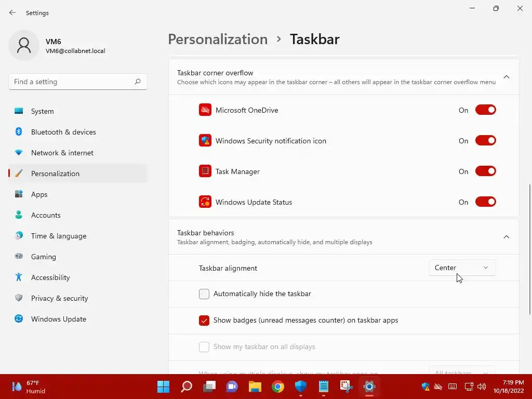This screenshot has height=399, width=532.
Task: Click the OneDrive tray icon
Action: [438, 387]
